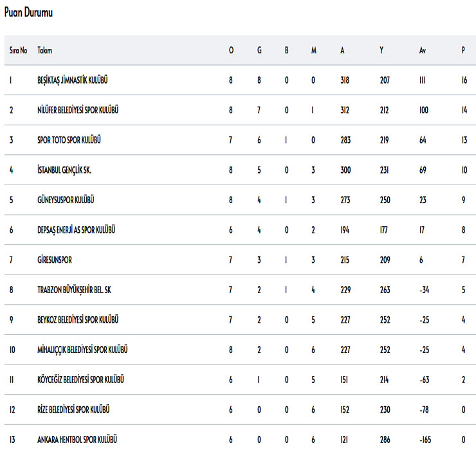Open Güneysuspor Kulübü team entry
This screenshot has width=476, height=450.
point(66,200)
